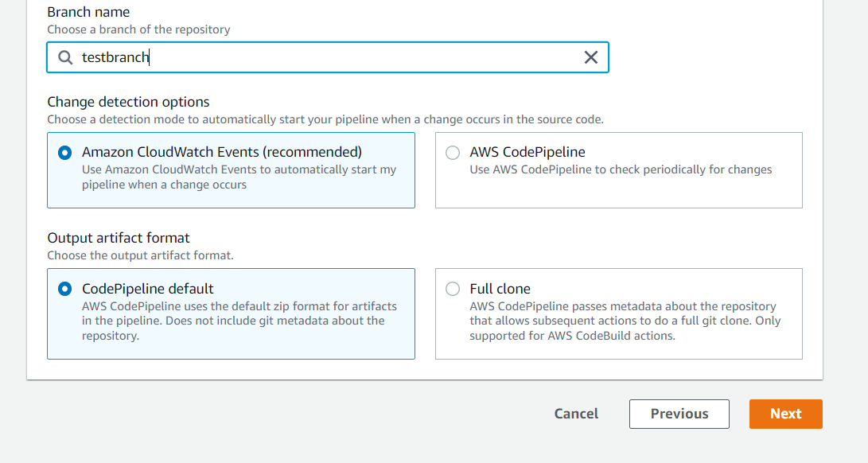Choose the Full clone radio button

coord(453,289)
